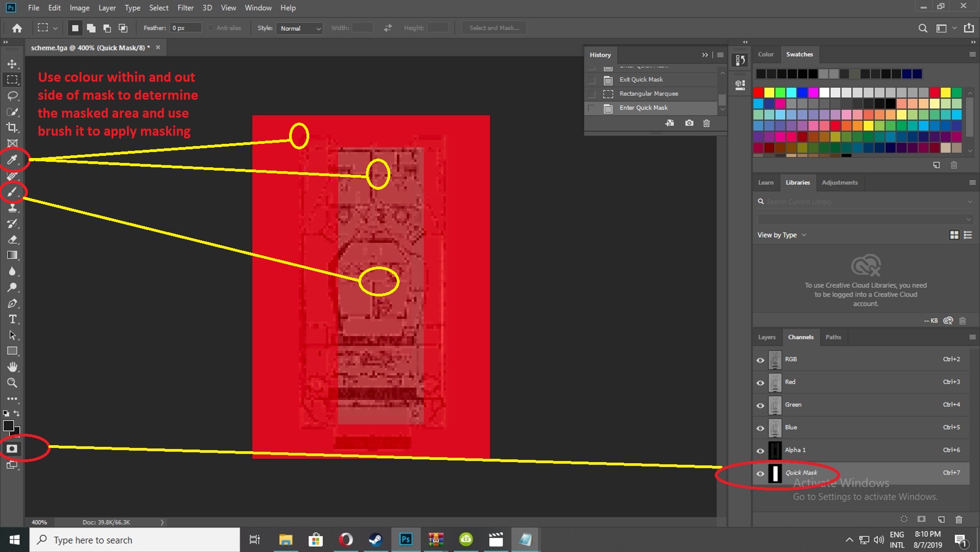Click the search icon in options bar
This screenshot has width=980, height=552.
[x=922, y=28]
